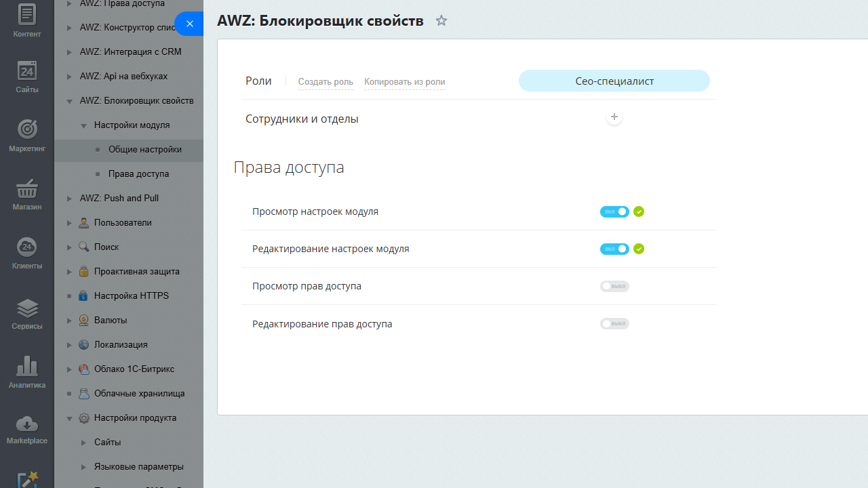Click the Валюты coin icon
Image resolution: width=868 pixels, height=488 pixels.
coord(84,321)
